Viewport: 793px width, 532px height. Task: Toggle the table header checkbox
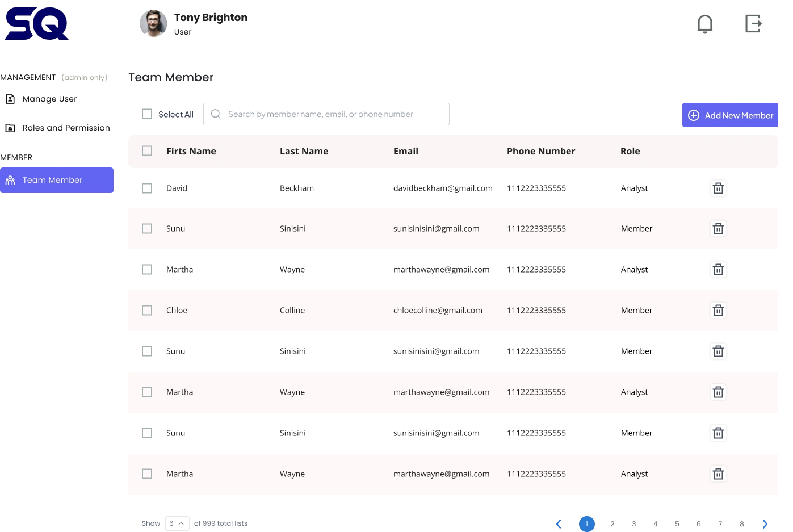[147, 151]
